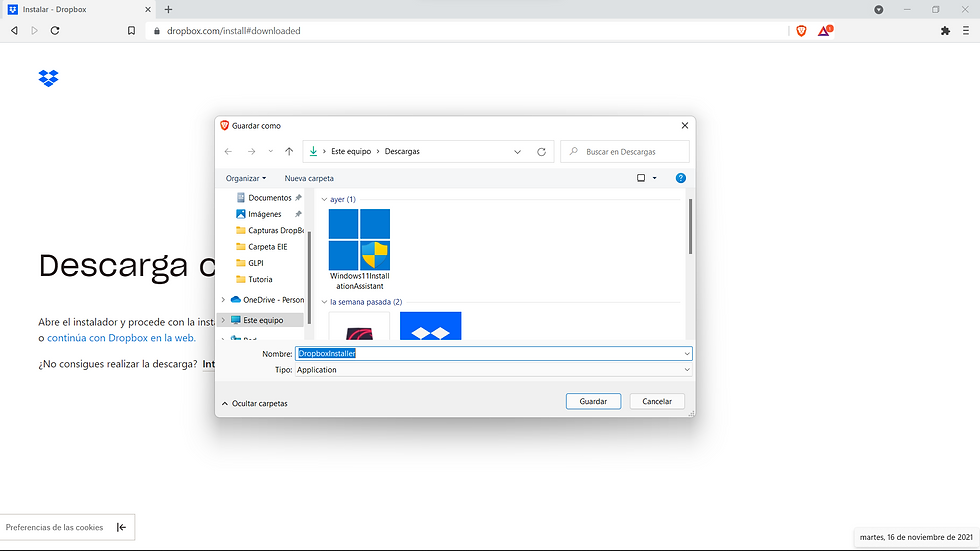Collapse folders with Ocultar carpetas
The width and height of the screenshot is (980, 551).
pyautogui.click(x=254, y=404)
